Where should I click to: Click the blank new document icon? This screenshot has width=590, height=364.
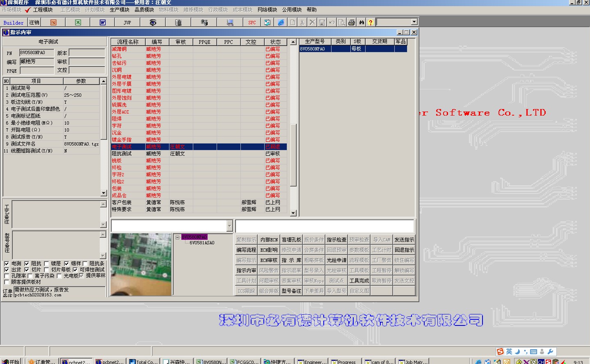pyautogui.click(x=293, y=23)
